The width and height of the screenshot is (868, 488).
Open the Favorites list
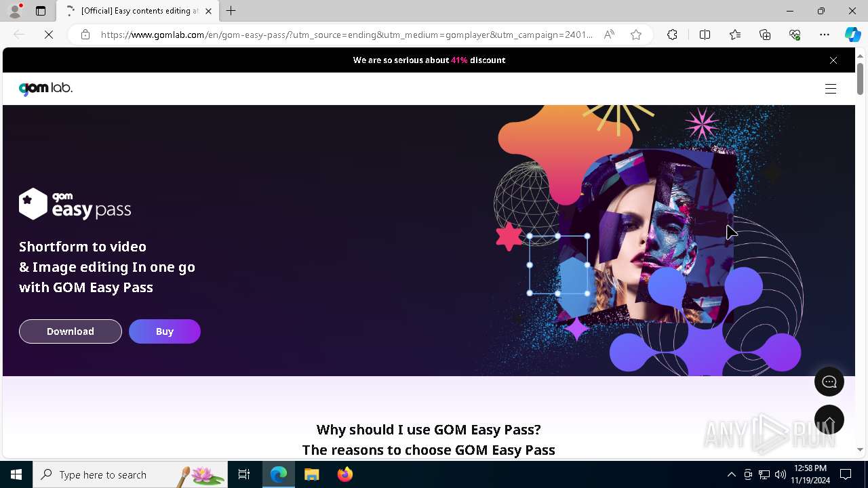pos(735,35)
